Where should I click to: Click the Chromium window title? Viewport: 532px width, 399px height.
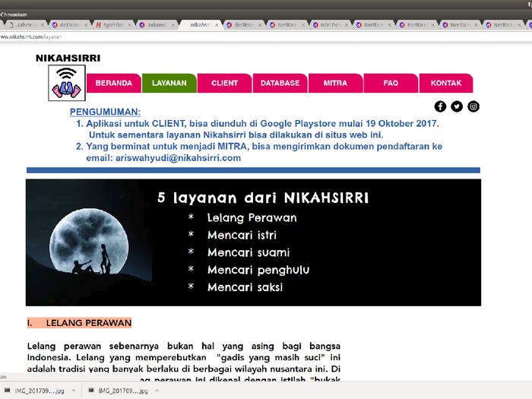(14, 14)
